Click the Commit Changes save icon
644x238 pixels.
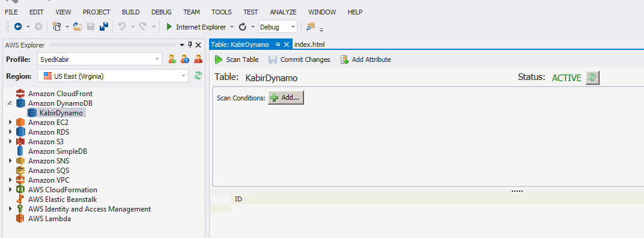pos(273,59)
